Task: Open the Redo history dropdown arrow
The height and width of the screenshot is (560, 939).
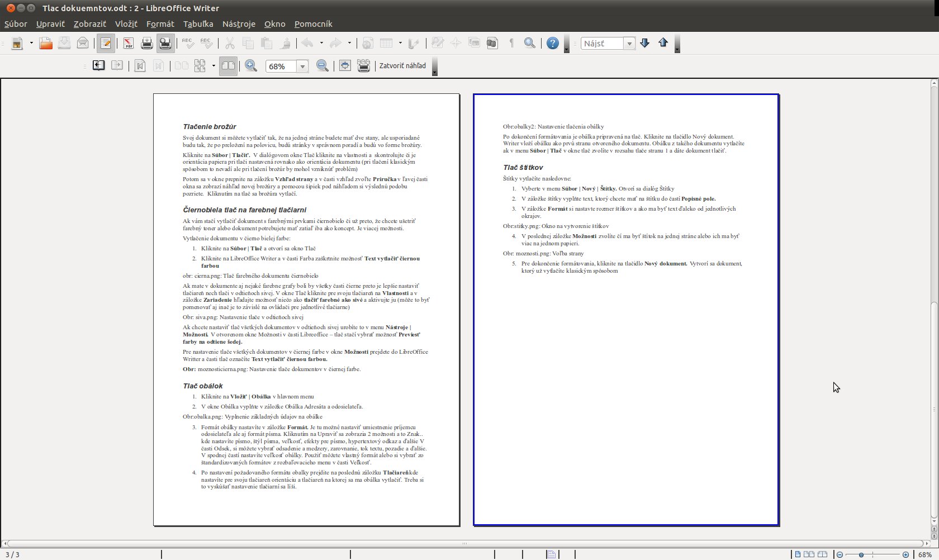Action: 349,43
